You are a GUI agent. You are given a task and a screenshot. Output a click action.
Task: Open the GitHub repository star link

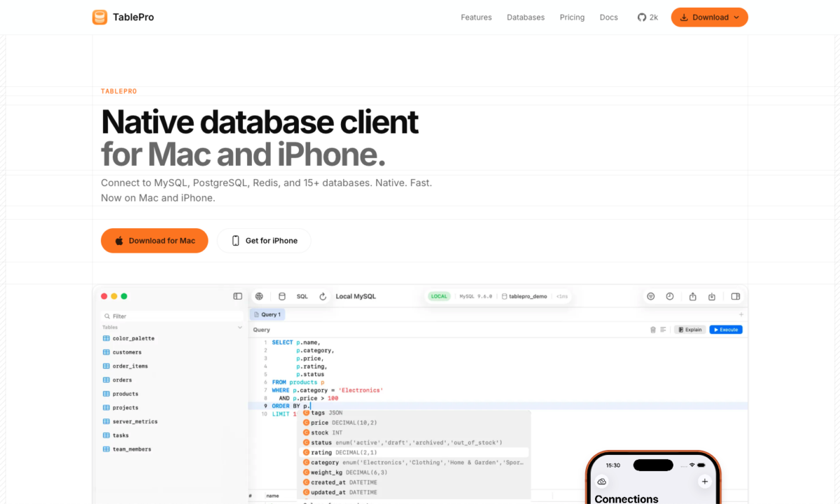pyautogui.click(x=647, y=17)
